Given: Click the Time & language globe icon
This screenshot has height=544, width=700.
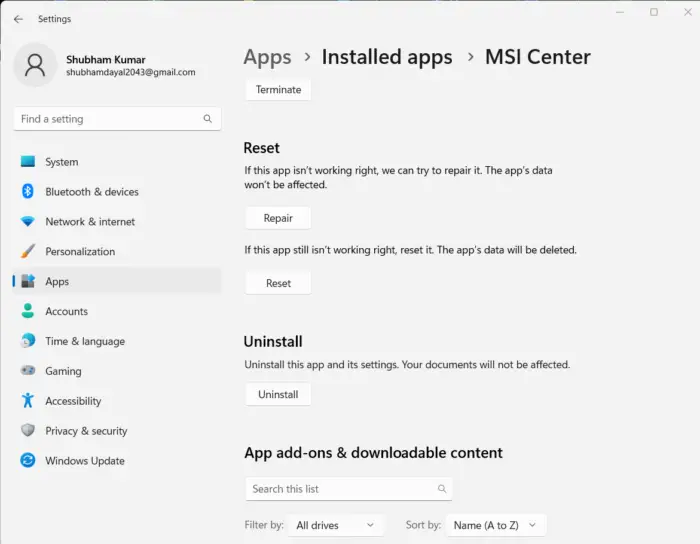Looking at the screenshot, I should 28,341.
